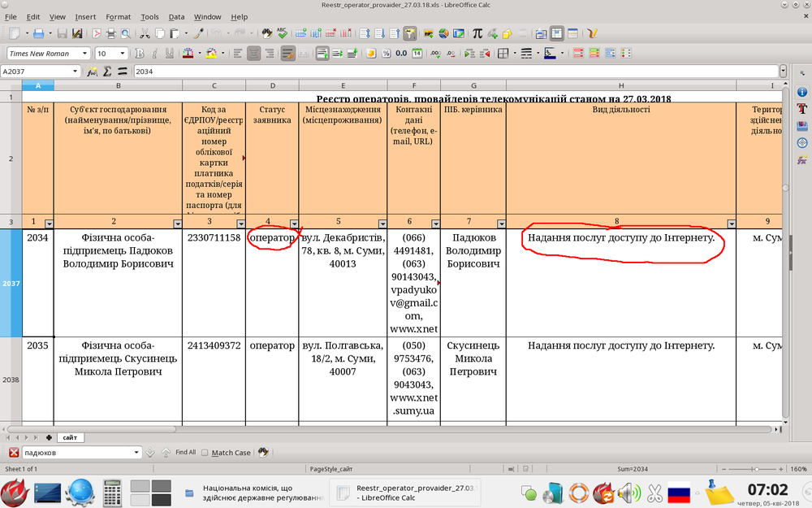Open the font name dropdown
812x508 pixels.
click(x=85, y=54)
